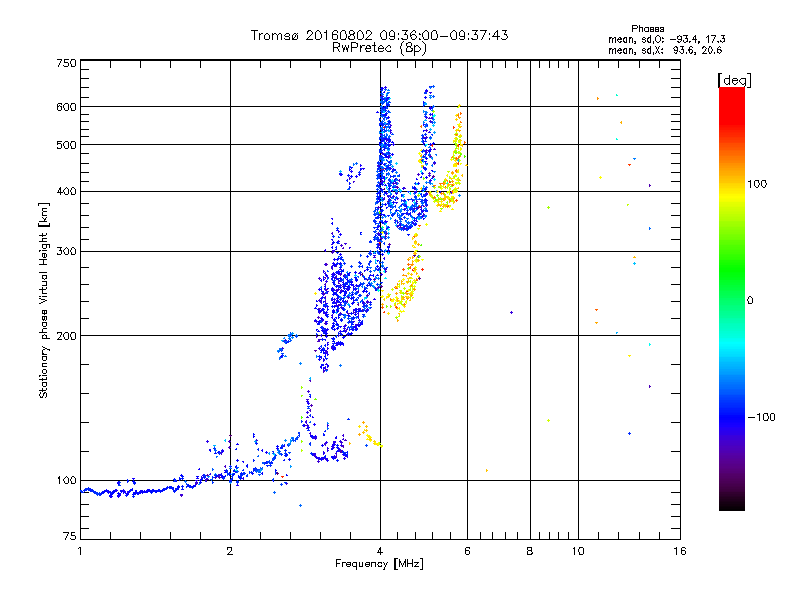Click the x-axis tick label '2'
This screenshot has width=800, height=600.
click(230, 551)
